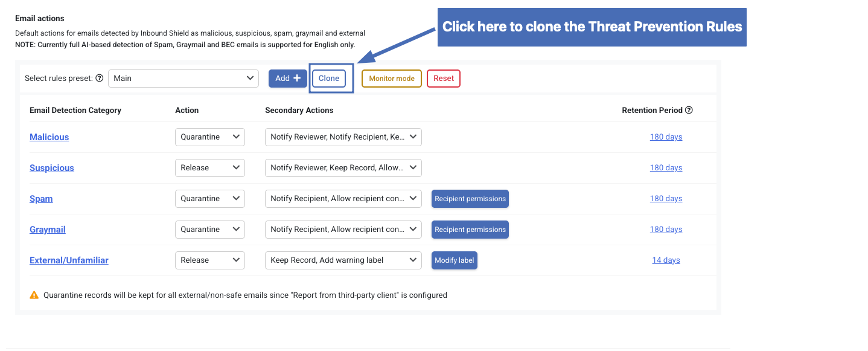
Task: Open the Malicious category link
Action: click(x=49, y=137)
